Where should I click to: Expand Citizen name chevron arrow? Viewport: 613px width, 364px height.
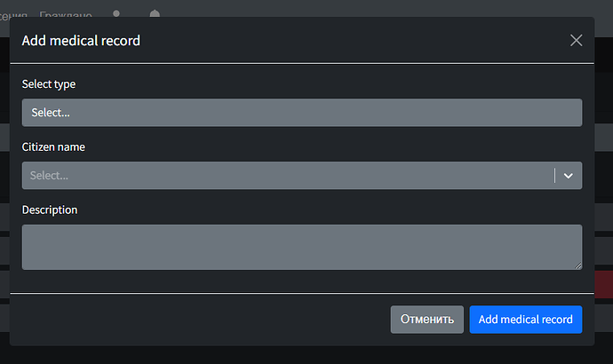(x=568, y=176)
